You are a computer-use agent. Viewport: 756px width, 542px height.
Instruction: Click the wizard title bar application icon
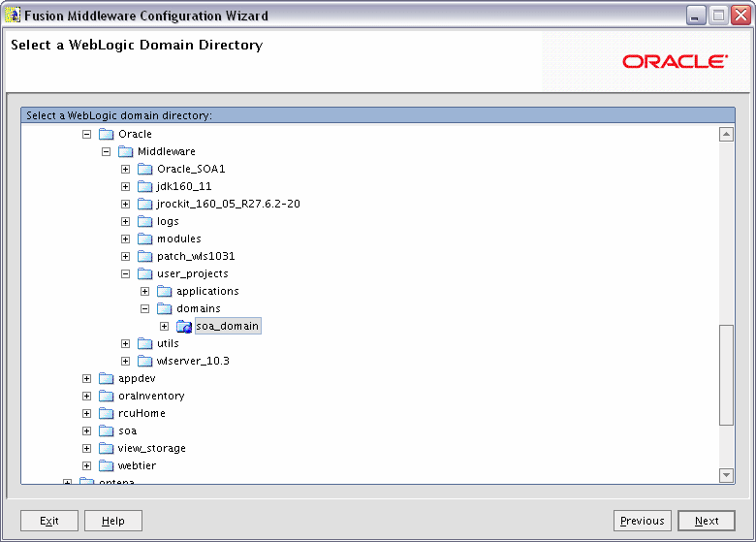click(x=13, y=15)
